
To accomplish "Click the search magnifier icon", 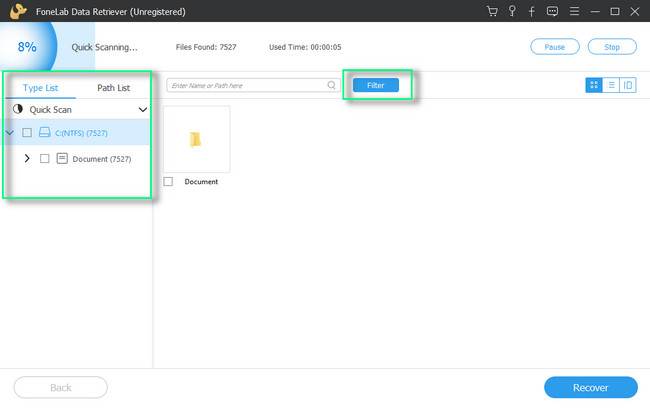I will [331, 85].
